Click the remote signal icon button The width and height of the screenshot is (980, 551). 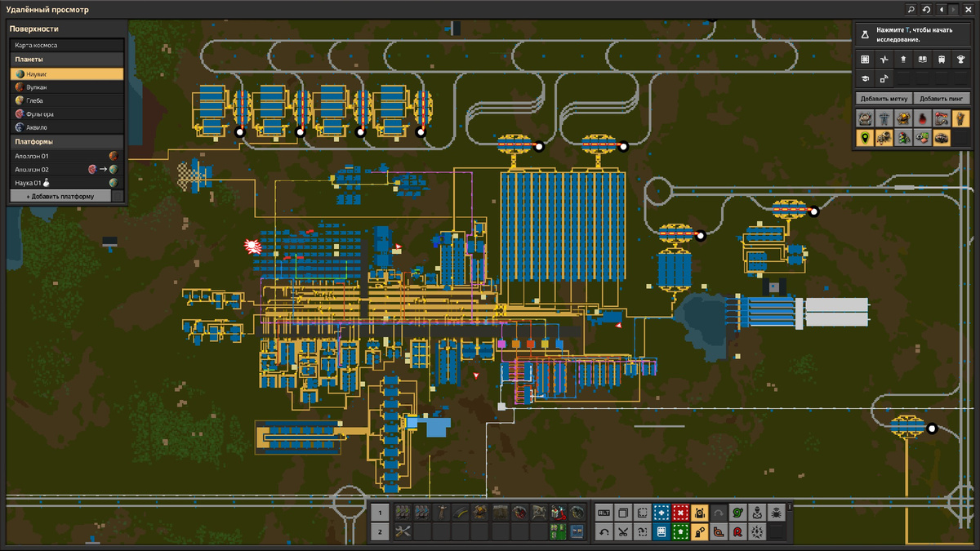click(x=884, y=79)
